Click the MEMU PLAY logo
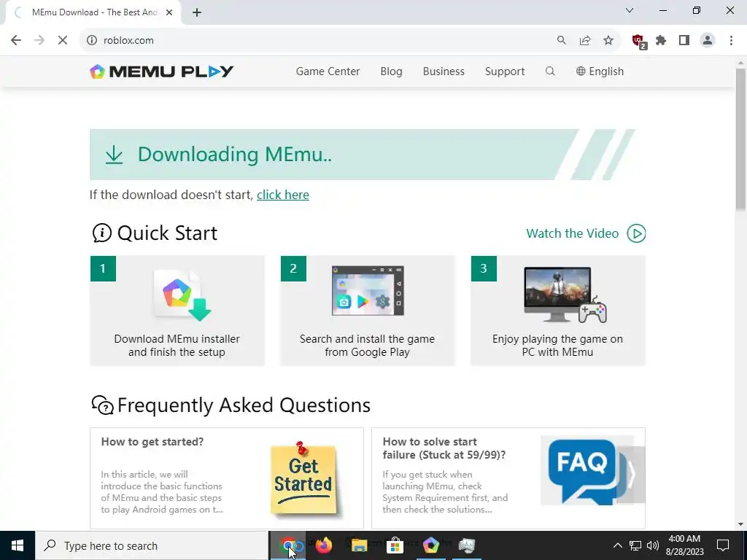Screen dimensions: 747x560 tap(161, 71)
